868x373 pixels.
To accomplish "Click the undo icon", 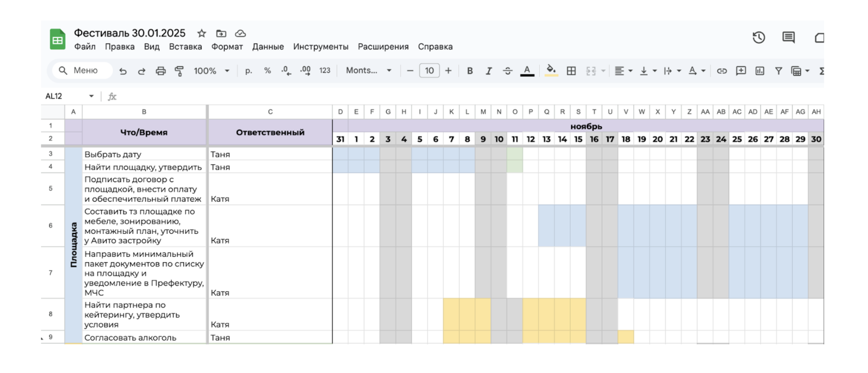I will [x=123, y=70].
